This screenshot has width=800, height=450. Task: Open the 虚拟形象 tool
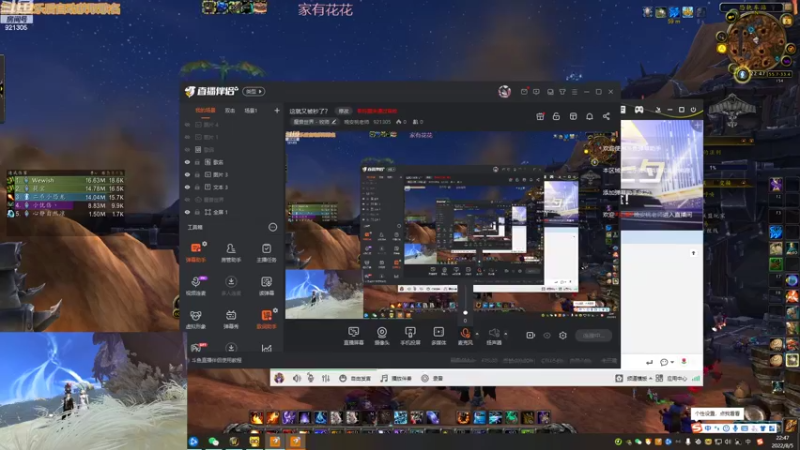[x=195, y=319]
